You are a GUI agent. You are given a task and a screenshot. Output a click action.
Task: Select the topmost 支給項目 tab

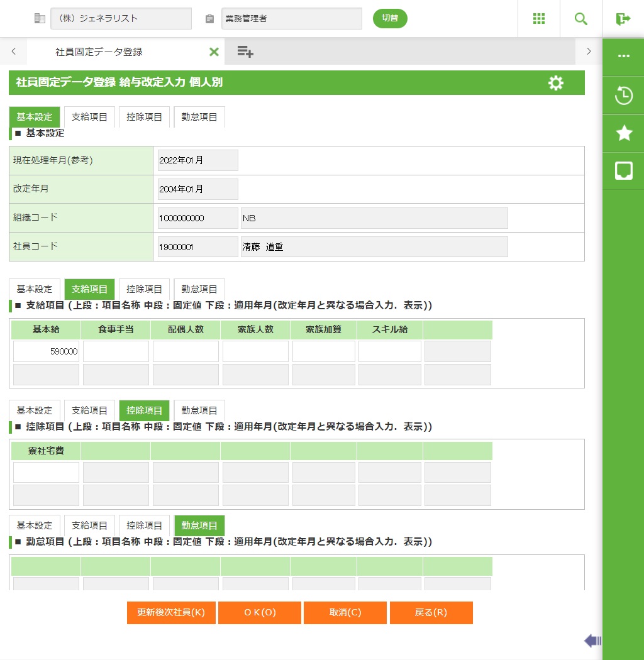coord(89,117)
